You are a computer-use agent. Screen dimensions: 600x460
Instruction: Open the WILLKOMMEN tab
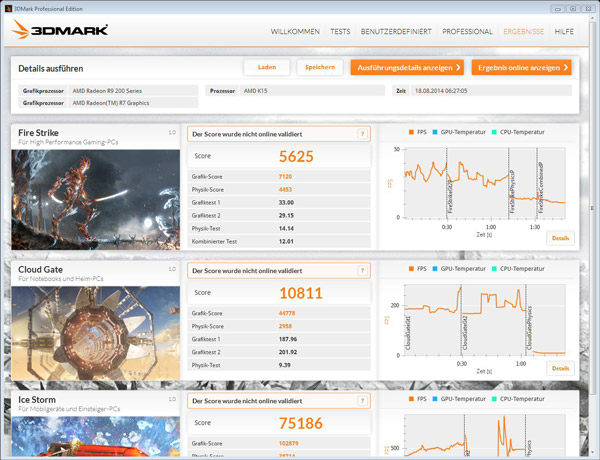295,32
